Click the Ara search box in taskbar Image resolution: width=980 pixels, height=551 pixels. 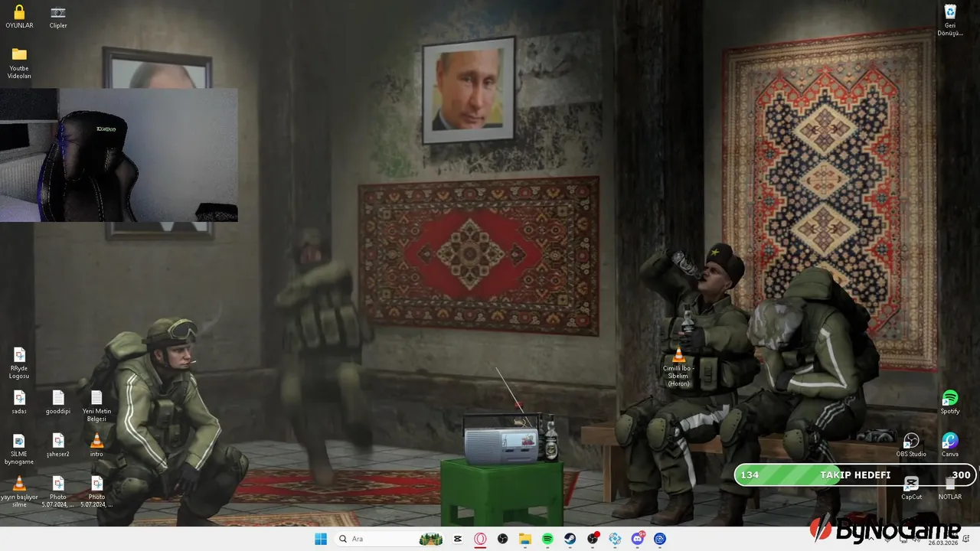point(389,539)
